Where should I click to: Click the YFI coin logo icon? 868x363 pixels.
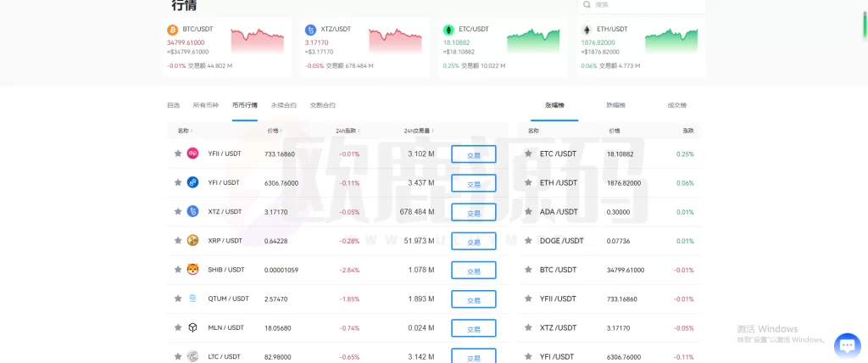point(192,182)
